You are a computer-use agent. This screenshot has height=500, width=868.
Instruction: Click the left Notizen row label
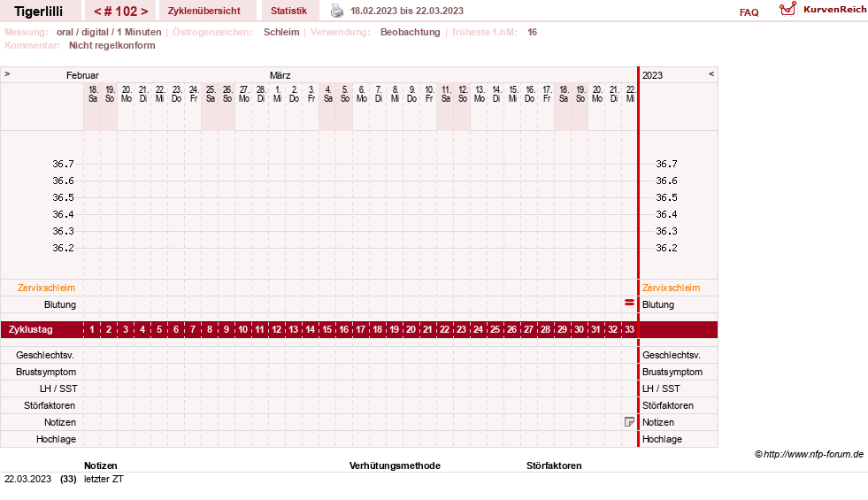pos(60,422)
